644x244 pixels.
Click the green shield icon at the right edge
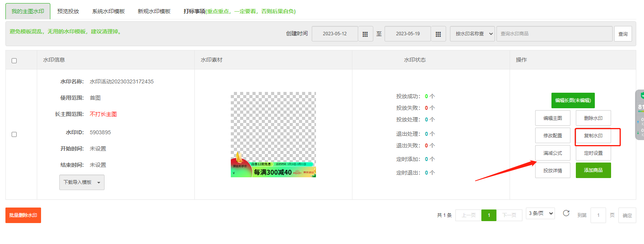642,95
